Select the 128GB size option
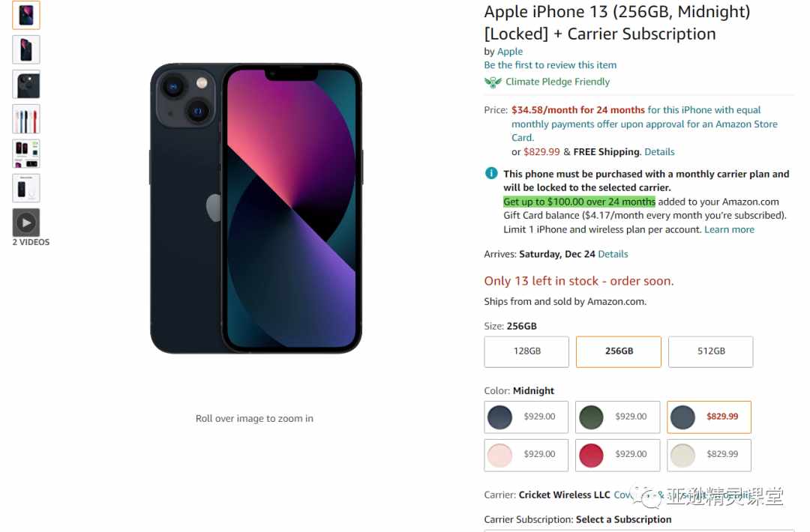 (x=526, y=351)
